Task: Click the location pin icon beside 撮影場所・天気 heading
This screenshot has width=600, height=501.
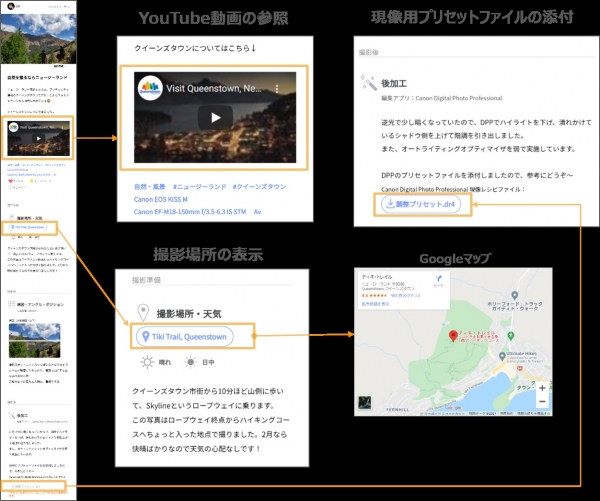Action: [x=143, y=312]
